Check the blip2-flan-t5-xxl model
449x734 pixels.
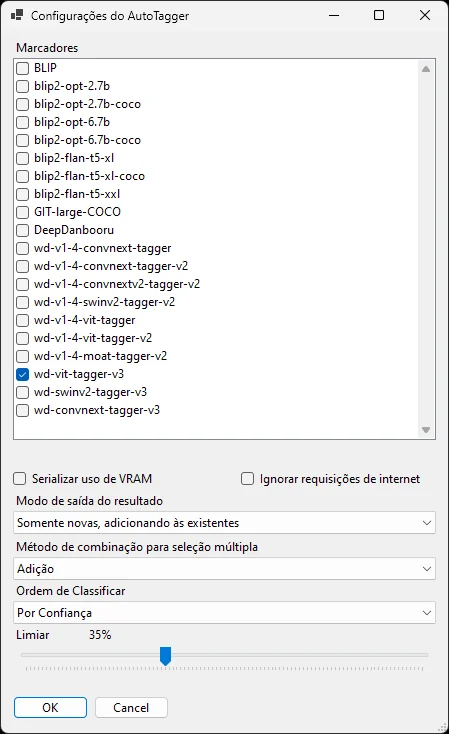(x=22, y=194)
